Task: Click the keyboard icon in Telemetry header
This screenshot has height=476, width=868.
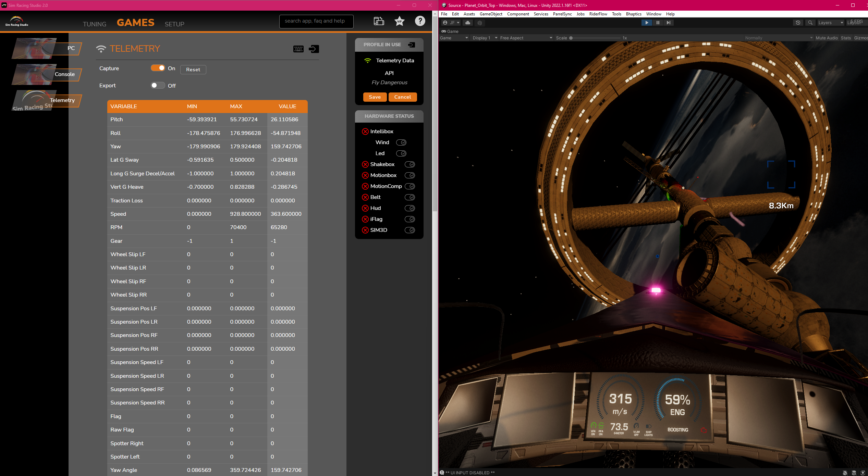Action: pyautogui.click(x=298, y=49)
